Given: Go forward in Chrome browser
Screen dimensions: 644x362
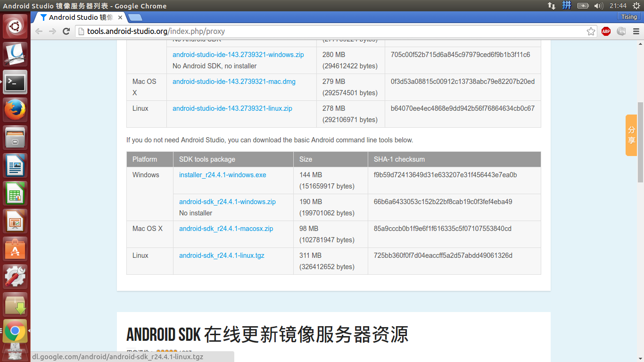Looking at the screenshot, I should 52,32.
